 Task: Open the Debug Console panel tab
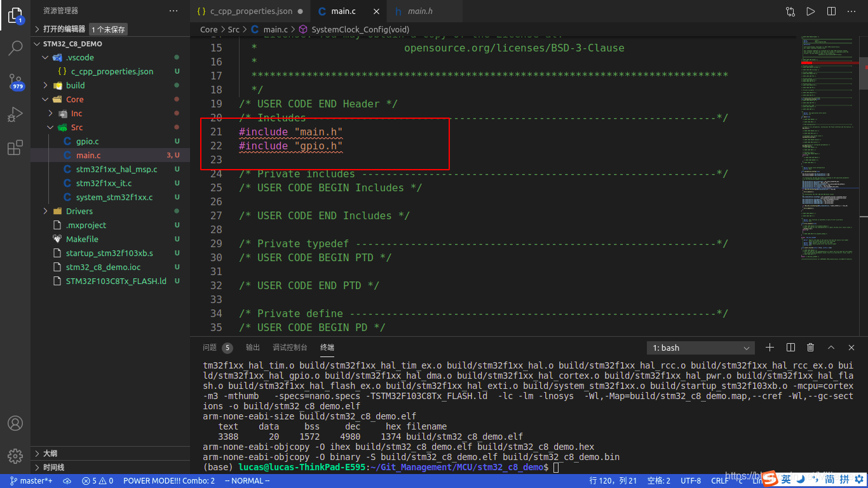tap(290, 348)
